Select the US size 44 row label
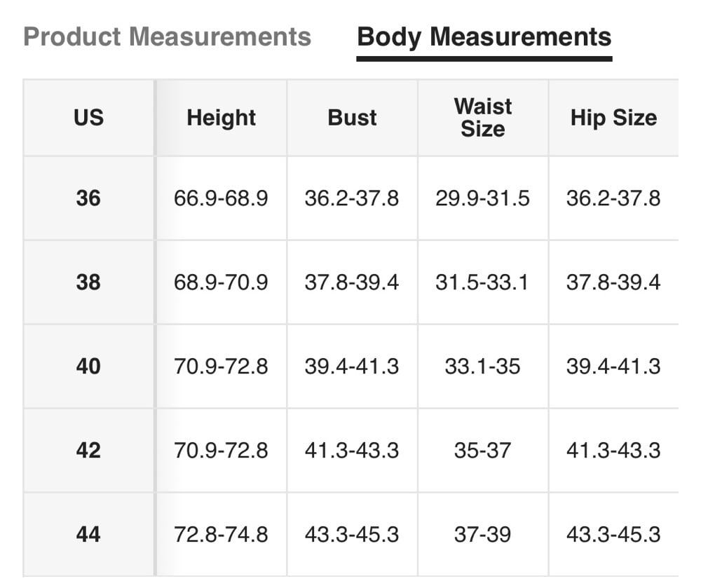Screen dimensions: 701x588 tap(88, 535)
